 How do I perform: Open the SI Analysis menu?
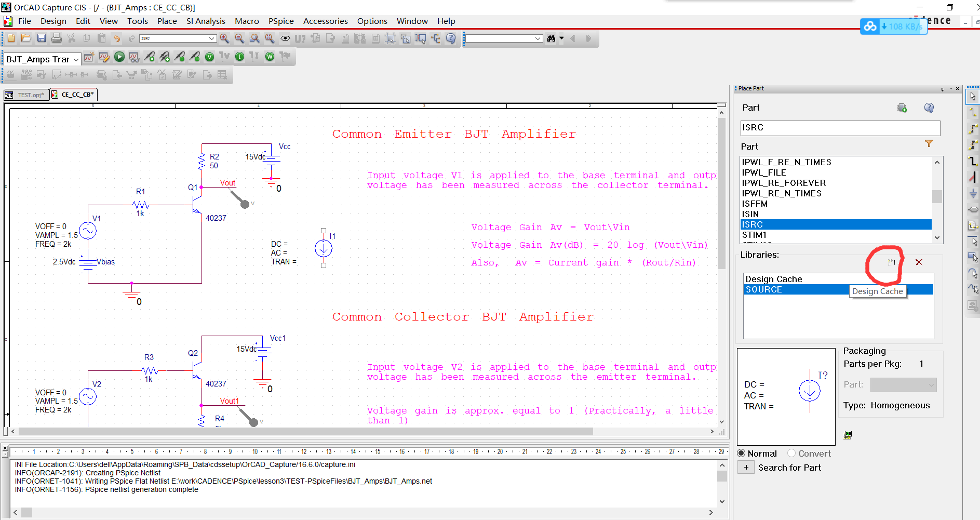point(206,21)
